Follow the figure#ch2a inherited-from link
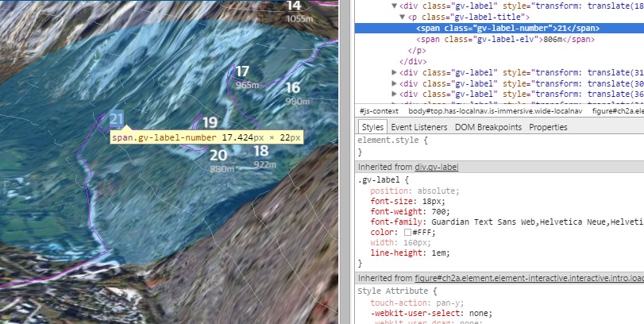Viewport: 644px width, 324px height. [x=529, y=278]
